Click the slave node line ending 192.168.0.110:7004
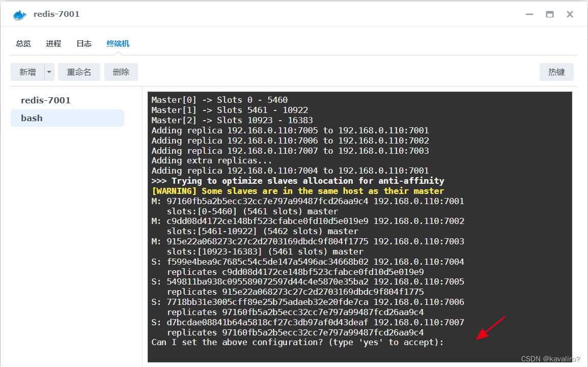The image size is (588, 367). pos(307,262)
